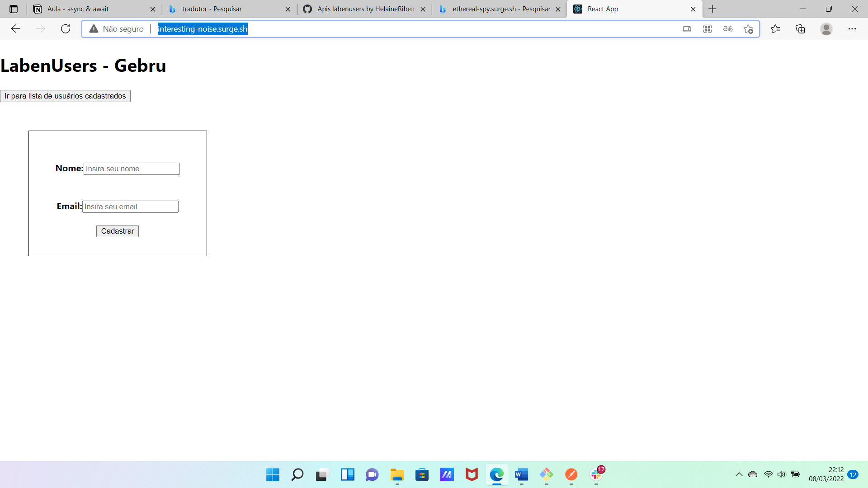The height and width of the screenshot is (488, 868).
Task: Focus the address bar URL
Action: [x=203, y=29]
